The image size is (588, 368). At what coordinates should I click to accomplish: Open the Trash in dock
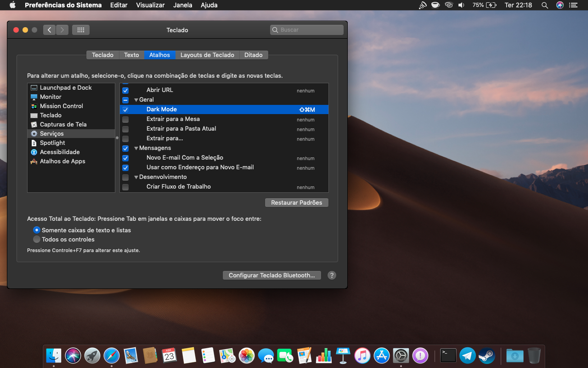534,355
